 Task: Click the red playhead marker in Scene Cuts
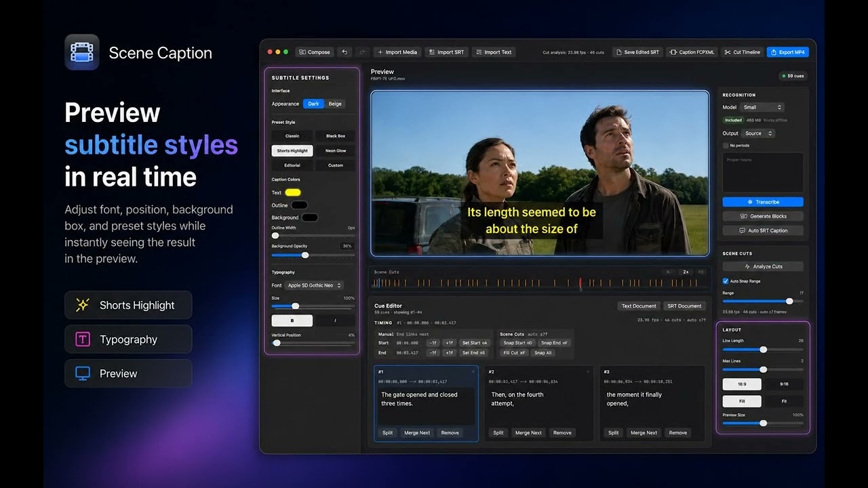[x=580, y=283]
